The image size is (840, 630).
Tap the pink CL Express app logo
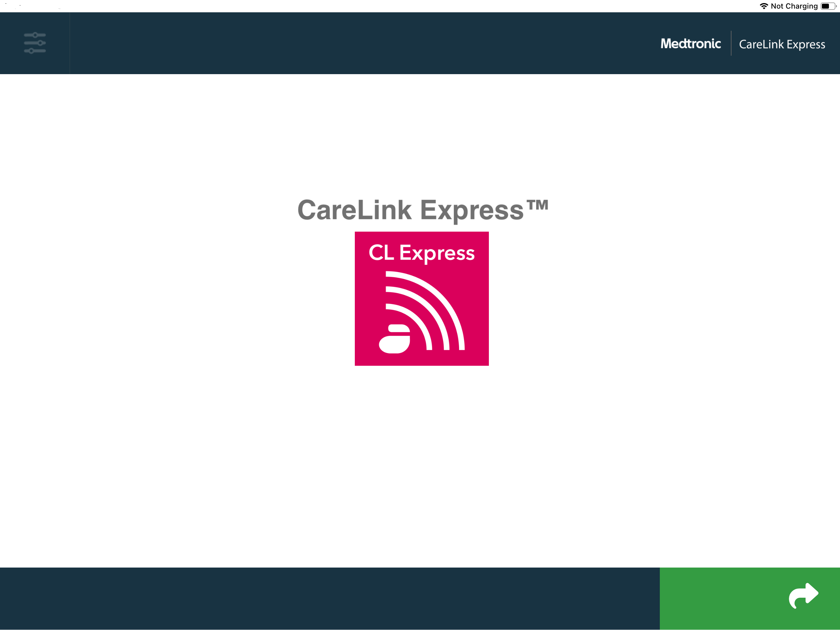click(x=422, y=299)
